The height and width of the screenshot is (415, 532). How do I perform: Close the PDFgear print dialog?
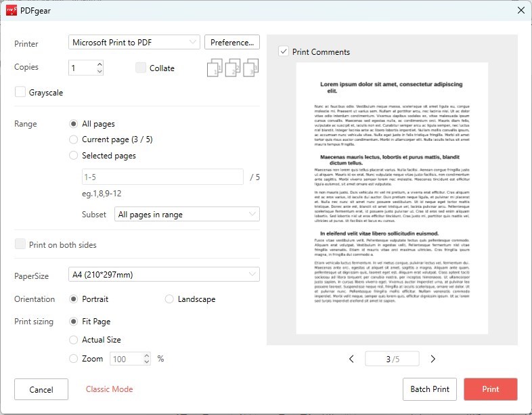click(521, 11)
